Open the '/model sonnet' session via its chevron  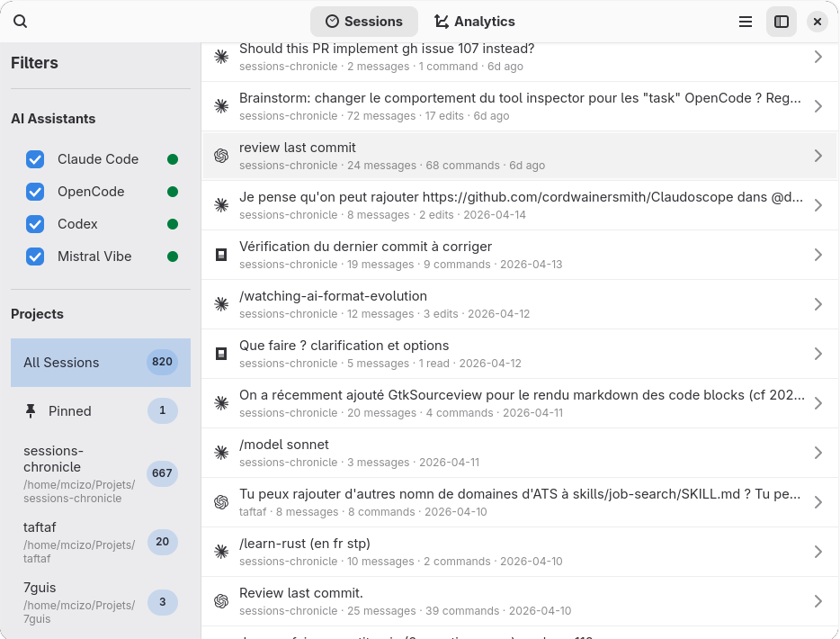click(818, 453)
